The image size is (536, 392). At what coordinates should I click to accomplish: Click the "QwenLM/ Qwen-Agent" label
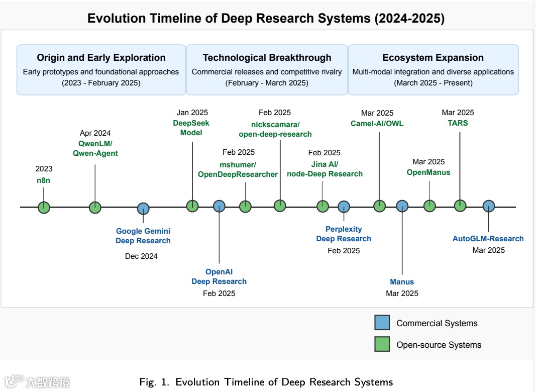tap(95, 148)
